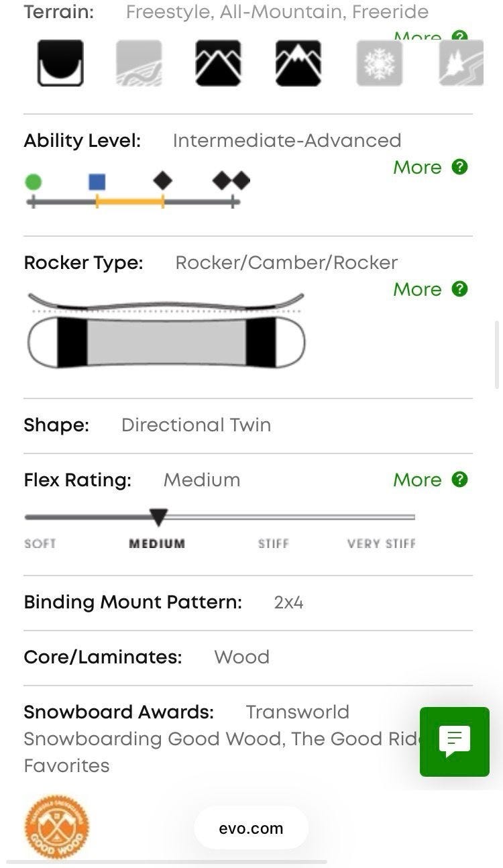Click the halfpipe freestyle terrain icon

coord(60,63)
